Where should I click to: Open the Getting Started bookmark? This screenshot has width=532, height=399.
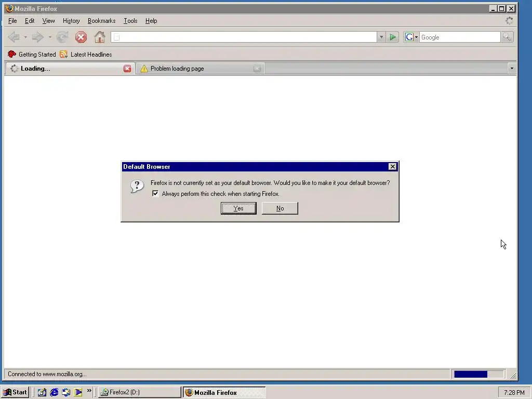pyautogui.click(x=32, y=54)
